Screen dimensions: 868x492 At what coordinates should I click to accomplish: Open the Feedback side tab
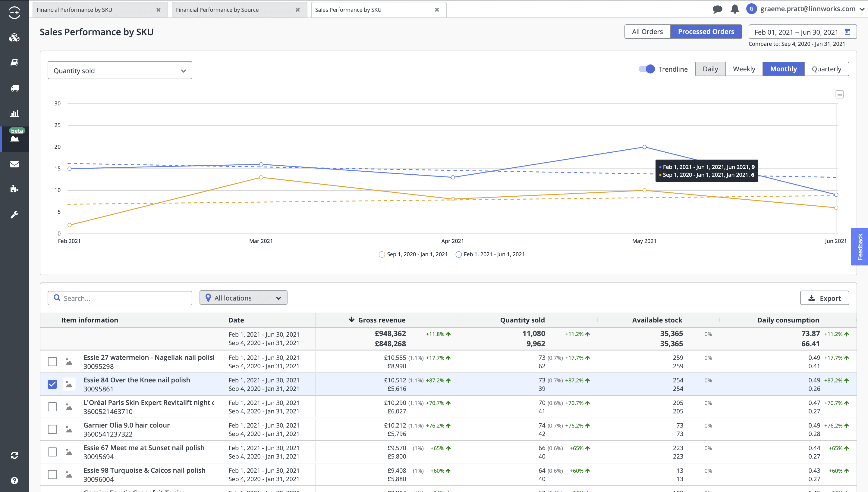point(859,247)
